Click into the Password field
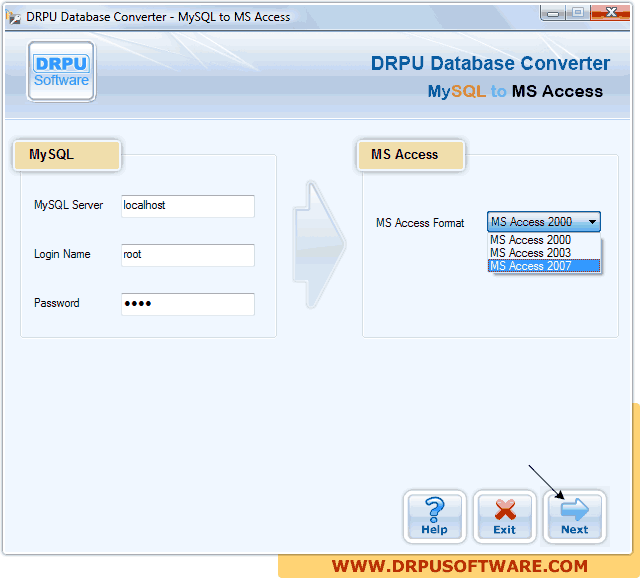This screenshot has height=578, width=640. coord(188,304)
